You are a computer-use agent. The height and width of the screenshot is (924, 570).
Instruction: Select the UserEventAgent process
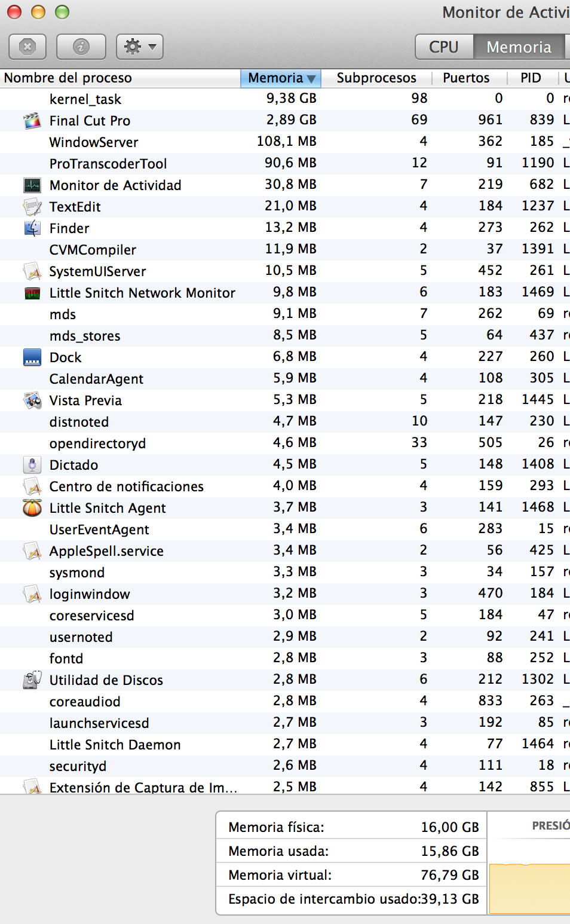(x=285, y=530)
